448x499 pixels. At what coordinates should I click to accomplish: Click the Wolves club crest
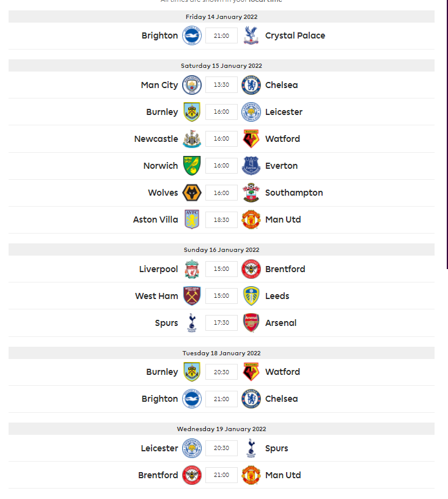pyautogui.click(x=192, y=193)
